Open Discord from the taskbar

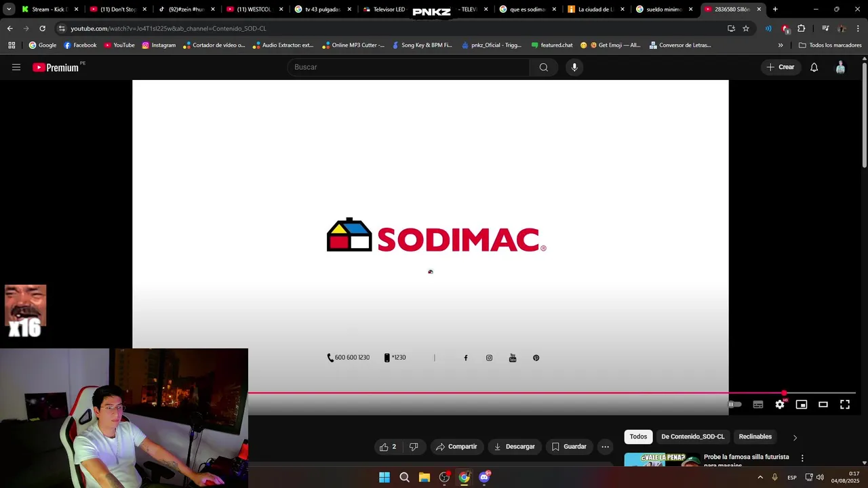pos(484,477)
